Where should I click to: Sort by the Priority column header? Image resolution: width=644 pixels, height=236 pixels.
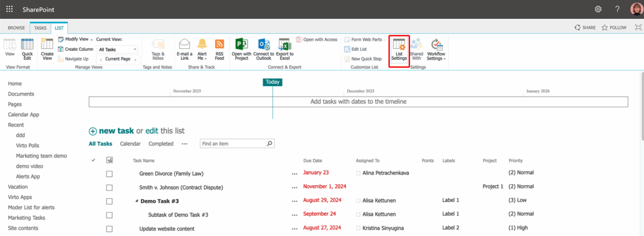[516, 161]
